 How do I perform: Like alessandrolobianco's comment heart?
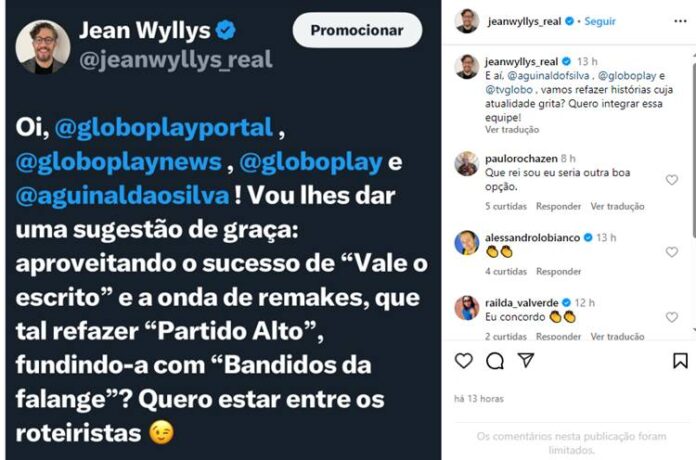[672, 252]
